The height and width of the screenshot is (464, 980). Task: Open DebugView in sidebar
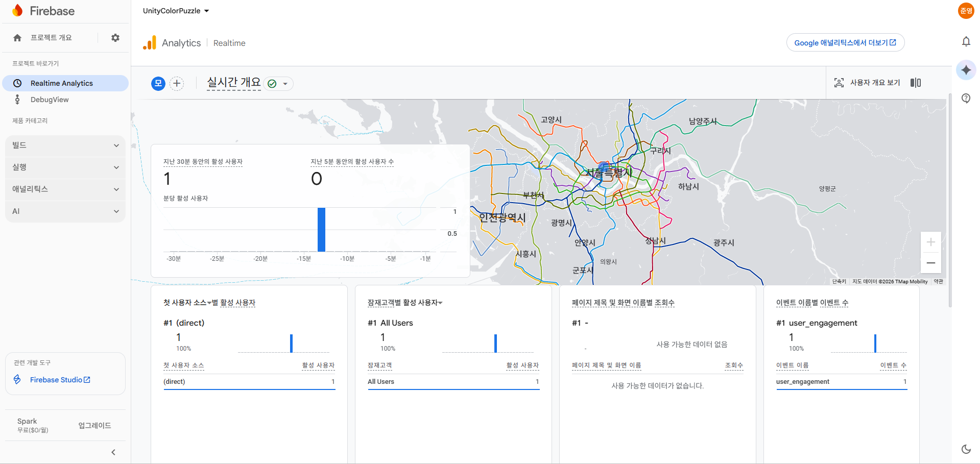point(50,100)
